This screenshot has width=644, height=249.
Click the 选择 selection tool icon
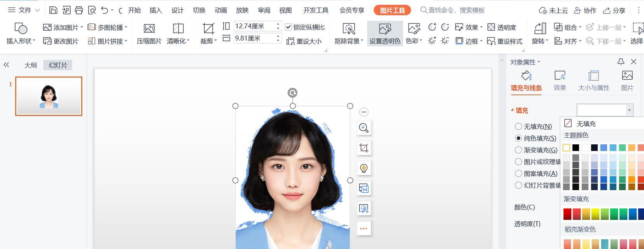pos(638,28)
